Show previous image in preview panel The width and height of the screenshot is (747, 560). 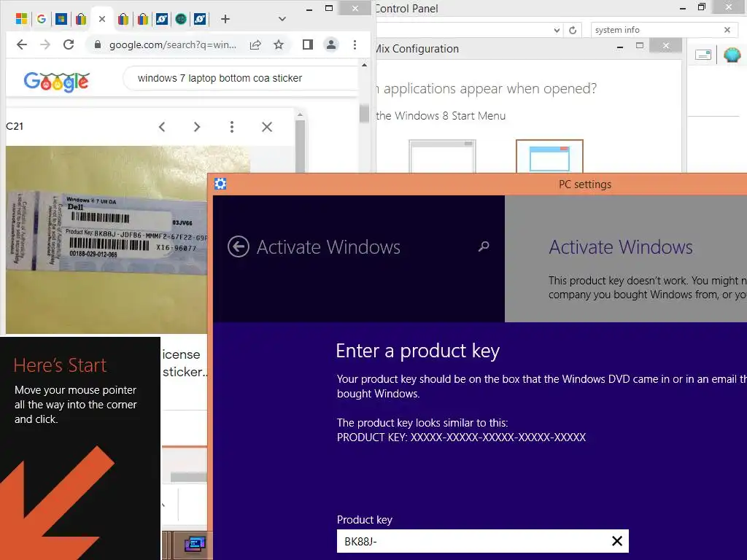[162, 127]
